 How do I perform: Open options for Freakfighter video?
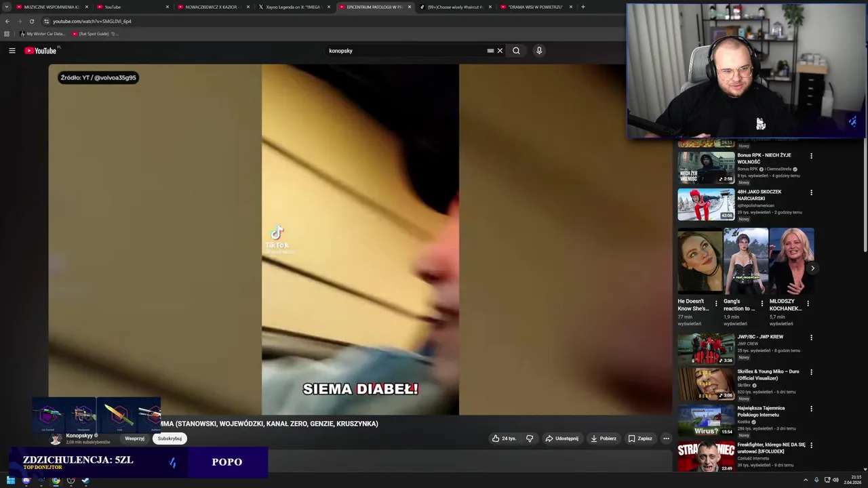811,445
